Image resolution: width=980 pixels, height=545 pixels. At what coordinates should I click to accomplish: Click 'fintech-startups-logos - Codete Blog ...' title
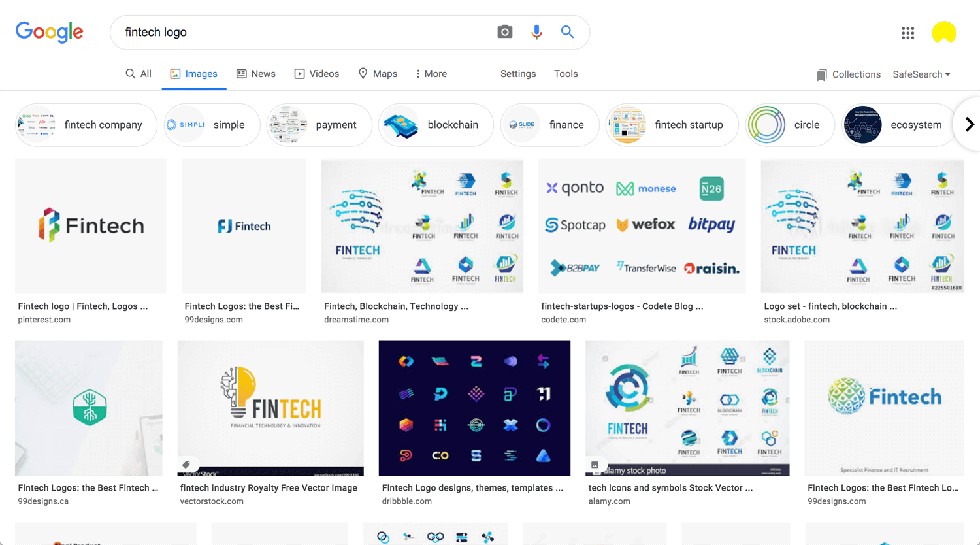[x=622, y=306]
